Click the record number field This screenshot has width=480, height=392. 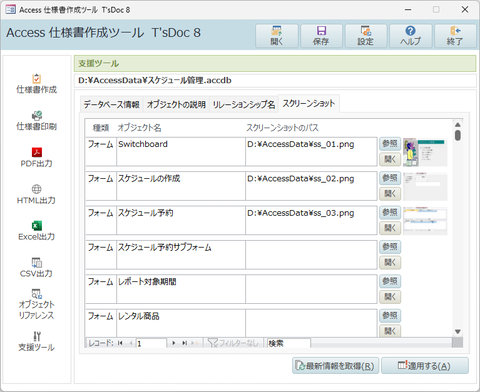point(151,343)
